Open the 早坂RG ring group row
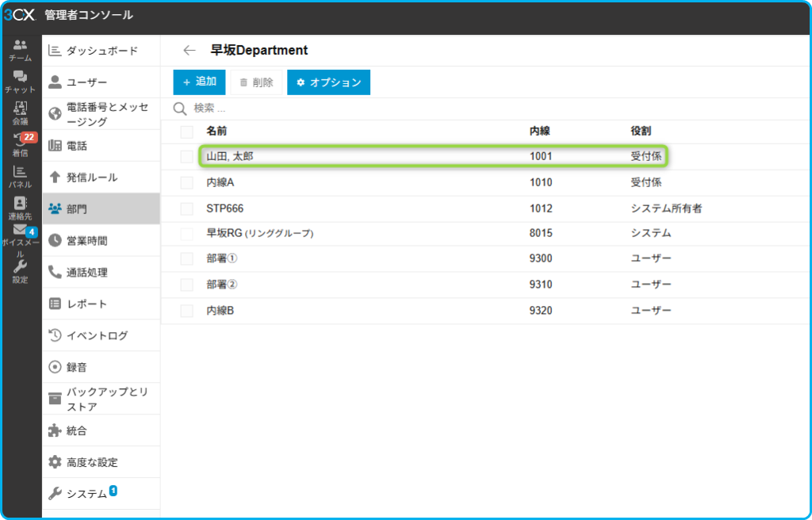This screenshot has width=812, height=520. [x=260, y=233]
